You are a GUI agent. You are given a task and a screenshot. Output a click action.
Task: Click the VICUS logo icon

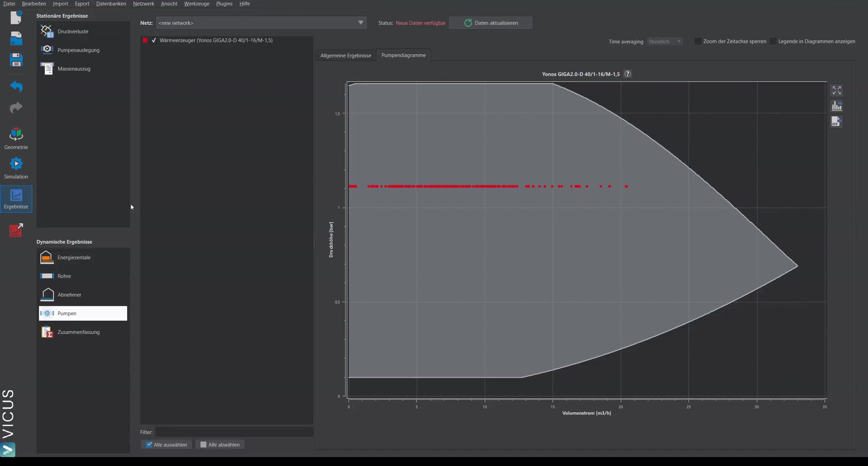(x=8, y=450)
